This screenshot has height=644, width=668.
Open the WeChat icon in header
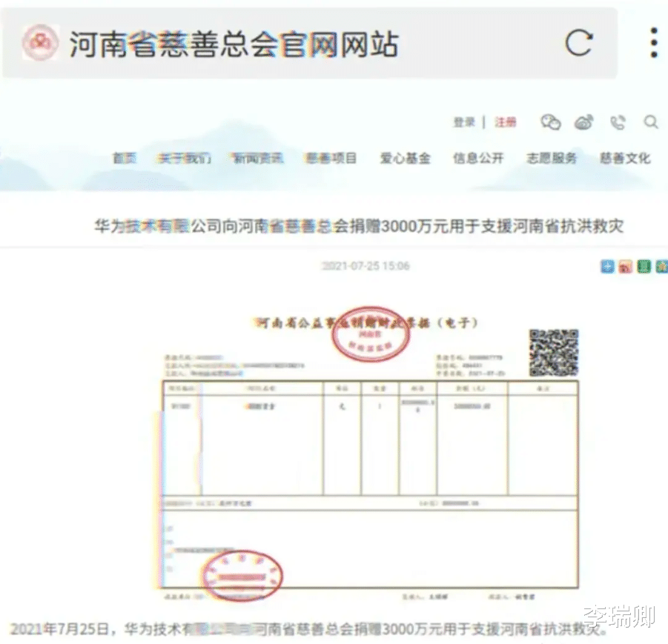click(550, 123)
